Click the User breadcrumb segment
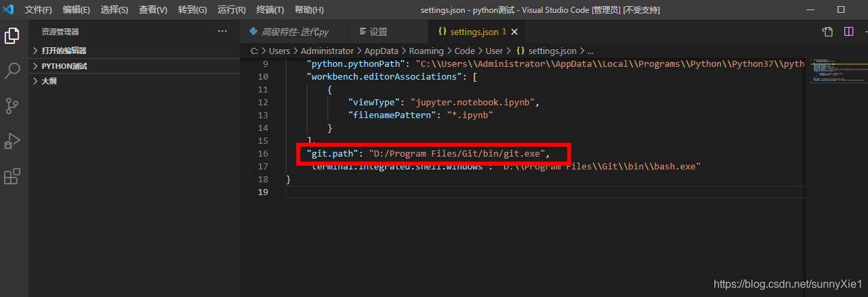Viewport: 868px width, 297px height. click(x=495, y=51)
